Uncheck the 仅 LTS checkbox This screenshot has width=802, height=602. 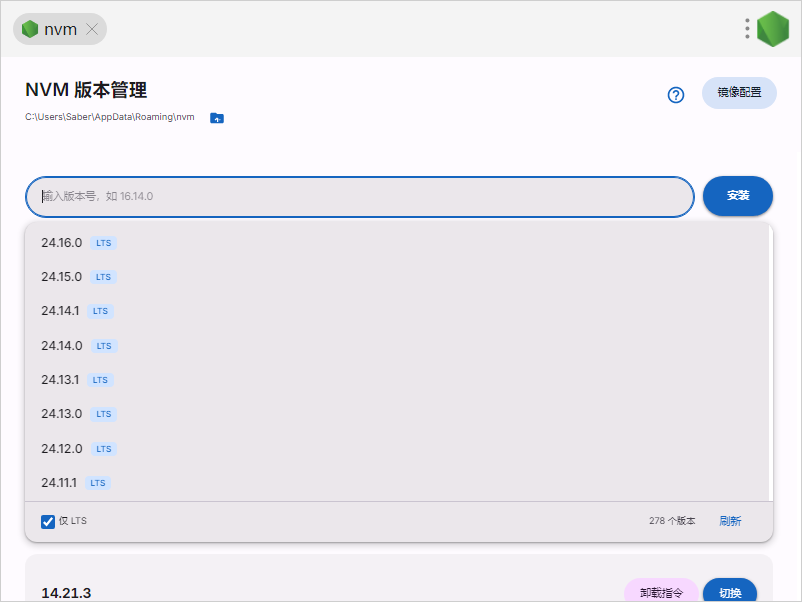point(48,522)
